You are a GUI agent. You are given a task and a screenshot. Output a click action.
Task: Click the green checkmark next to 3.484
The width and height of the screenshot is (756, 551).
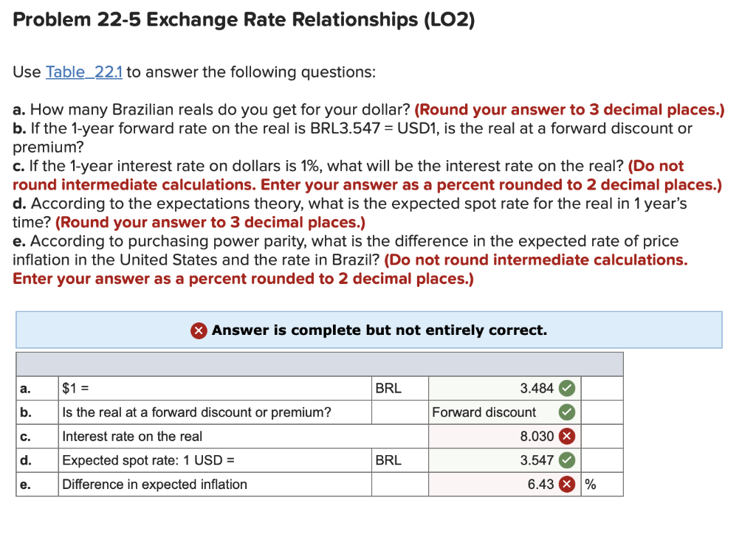click(568, 388)
